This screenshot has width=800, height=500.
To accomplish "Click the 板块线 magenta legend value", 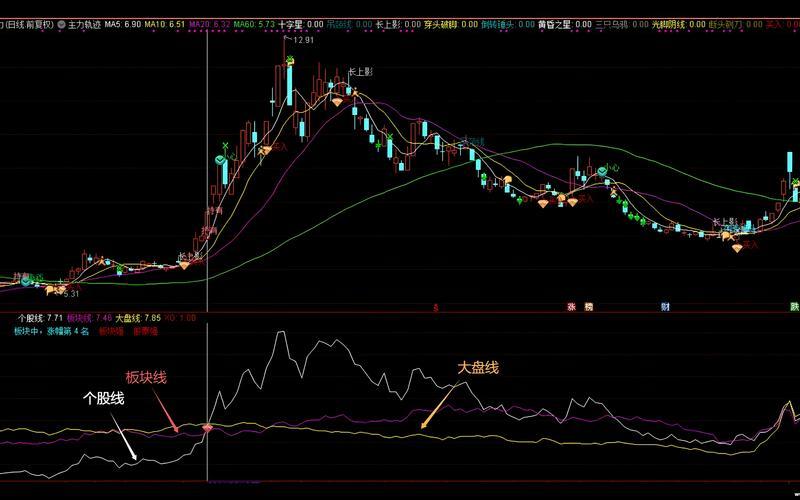I will point(88,318).
